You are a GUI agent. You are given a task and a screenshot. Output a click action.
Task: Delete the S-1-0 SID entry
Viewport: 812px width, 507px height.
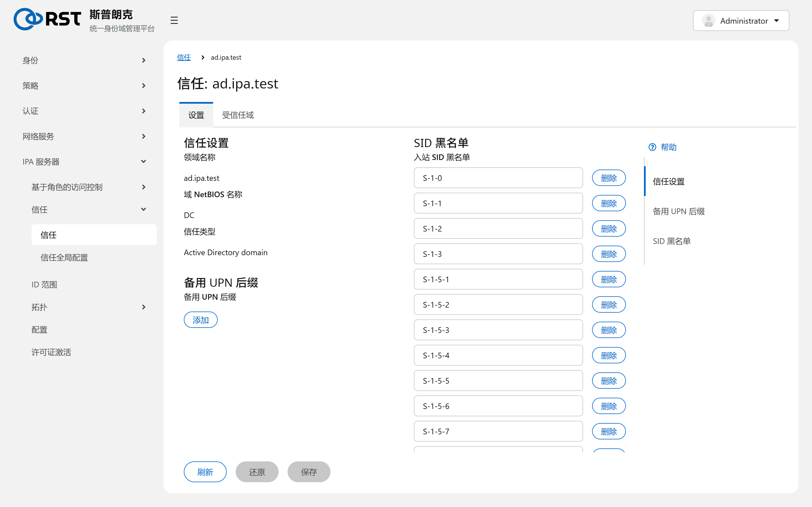click(x=609, y=178)
